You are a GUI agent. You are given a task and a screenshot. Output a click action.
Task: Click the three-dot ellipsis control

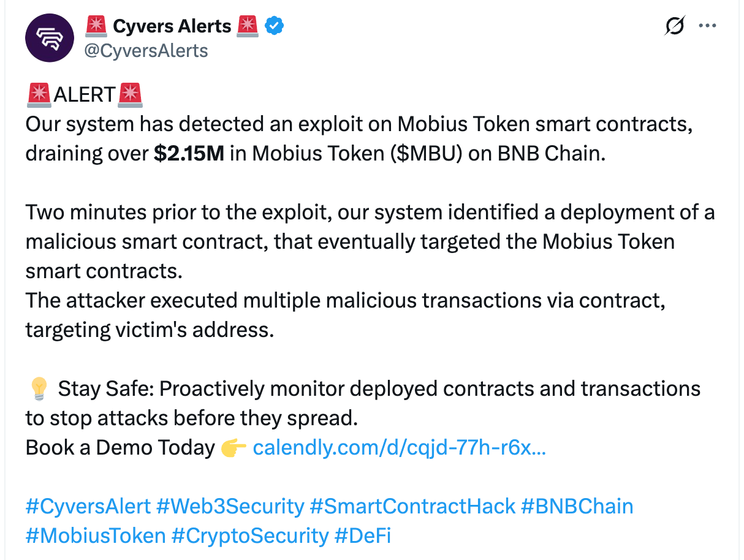[708, 26]
